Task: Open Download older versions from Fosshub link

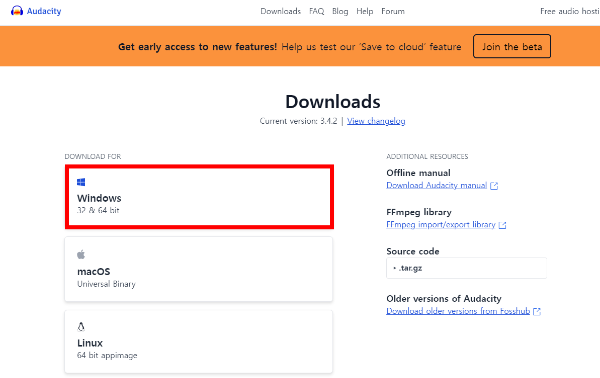Action: point(458,311)
